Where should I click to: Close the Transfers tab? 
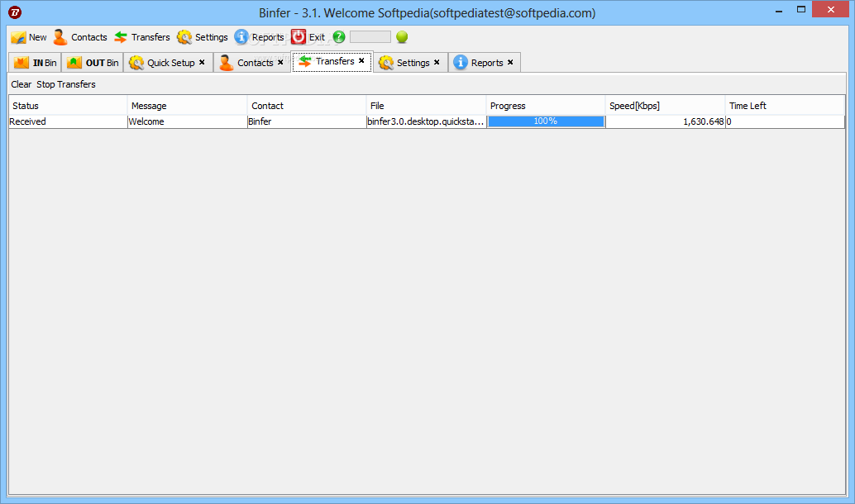pos(361,60)
